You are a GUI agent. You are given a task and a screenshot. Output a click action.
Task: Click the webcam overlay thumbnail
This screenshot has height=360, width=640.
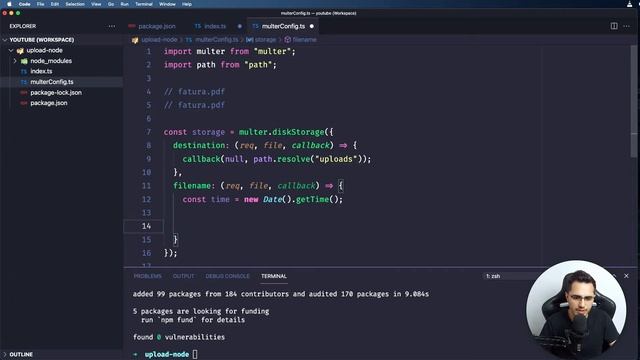(576, 310)
